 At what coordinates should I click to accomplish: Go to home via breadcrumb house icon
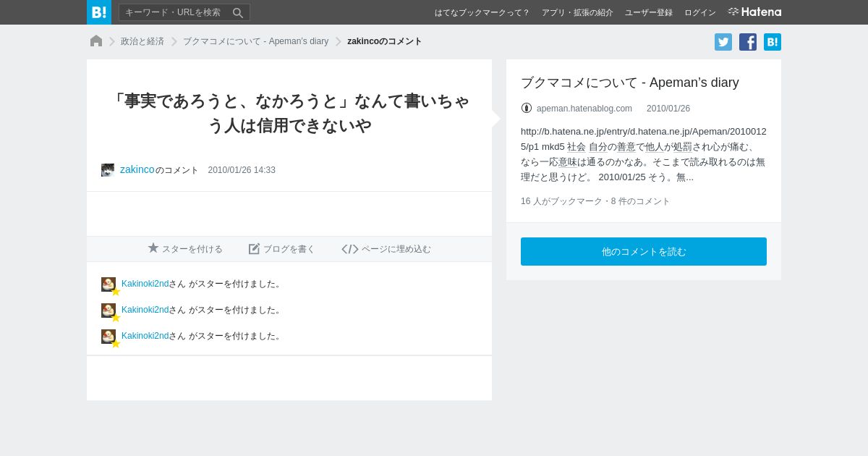96,41
